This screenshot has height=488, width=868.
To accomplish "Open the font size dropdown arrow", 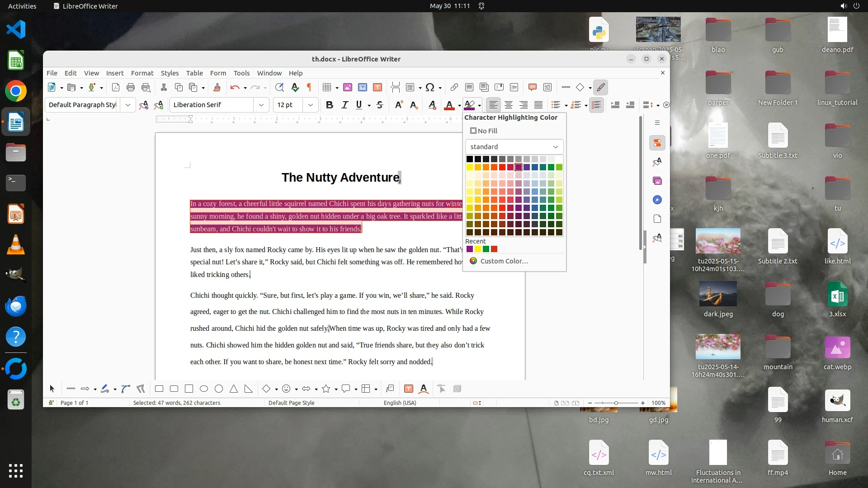I will tap(311, 105).
